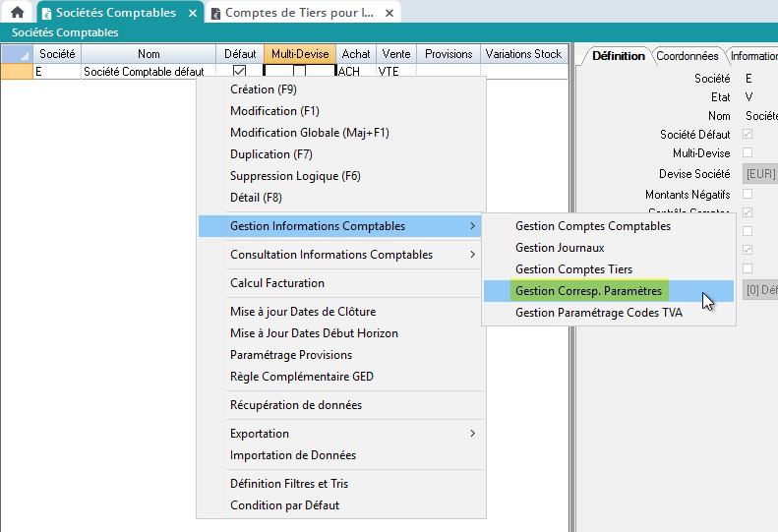Close the Sociétés Comptables tab
Viewport: 778px width, 532px height.
click(x=193, y=14)
